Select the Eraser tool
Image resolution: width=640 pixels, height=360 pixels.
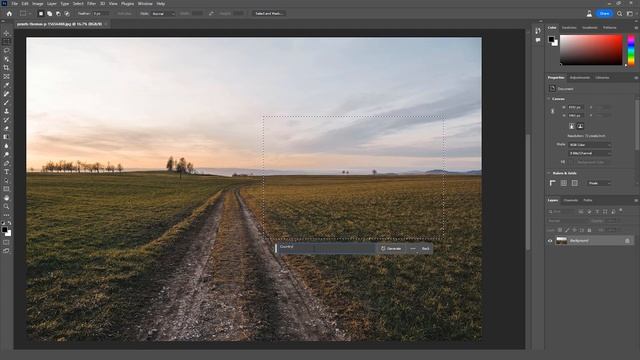tap(6, 129)
